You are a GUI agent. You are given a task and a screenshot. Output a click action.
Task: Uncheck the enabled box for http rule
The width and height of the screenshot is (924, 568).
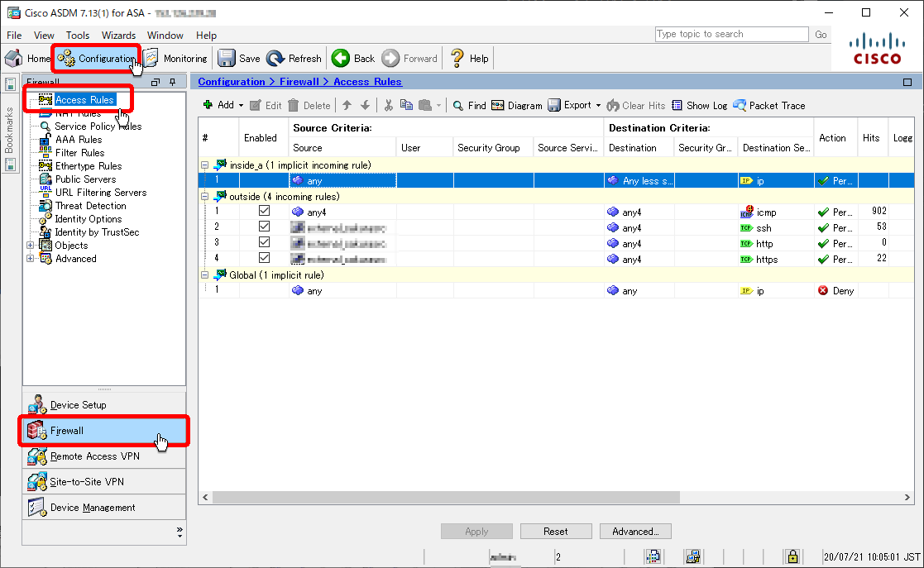click(265, 242)
